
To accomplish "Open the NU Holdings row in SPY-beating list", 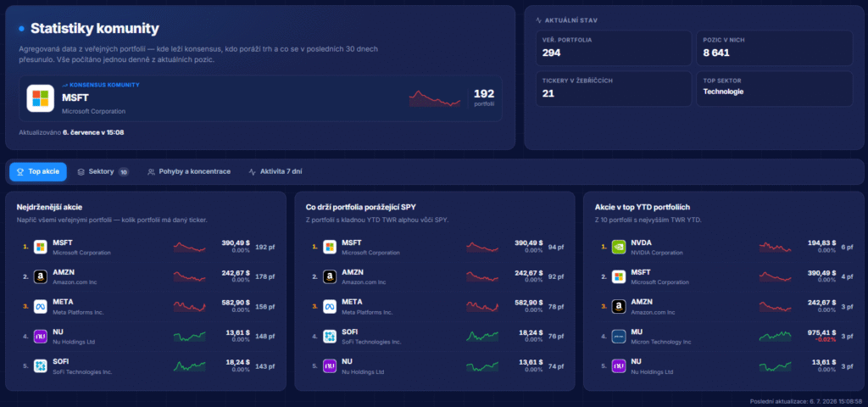I will click(435, 366).
